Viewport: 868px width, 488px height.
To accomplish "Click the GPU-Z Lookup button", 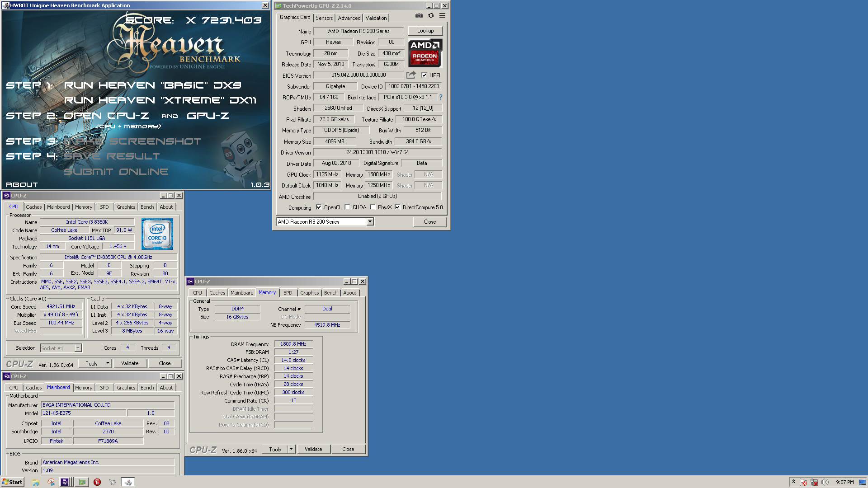I will click(425, 31).
